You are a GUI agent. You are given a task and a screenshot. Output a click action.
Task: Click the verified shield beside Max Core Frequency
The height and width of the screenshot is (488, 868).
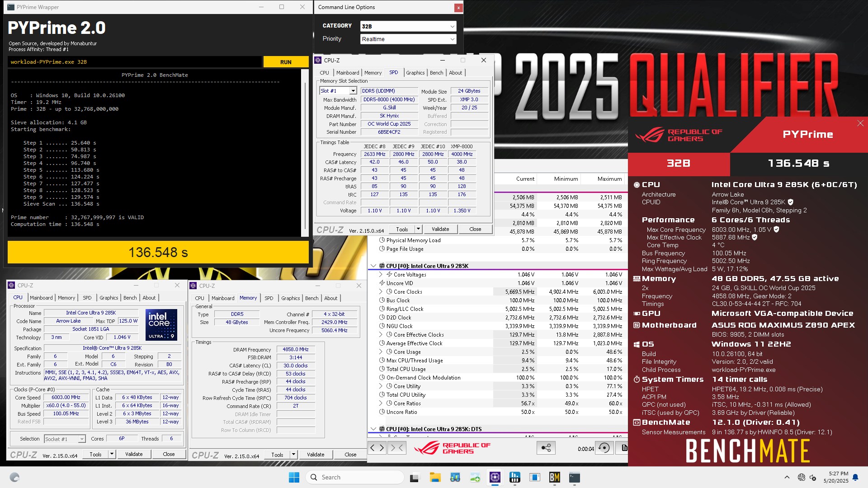[777, 230]
